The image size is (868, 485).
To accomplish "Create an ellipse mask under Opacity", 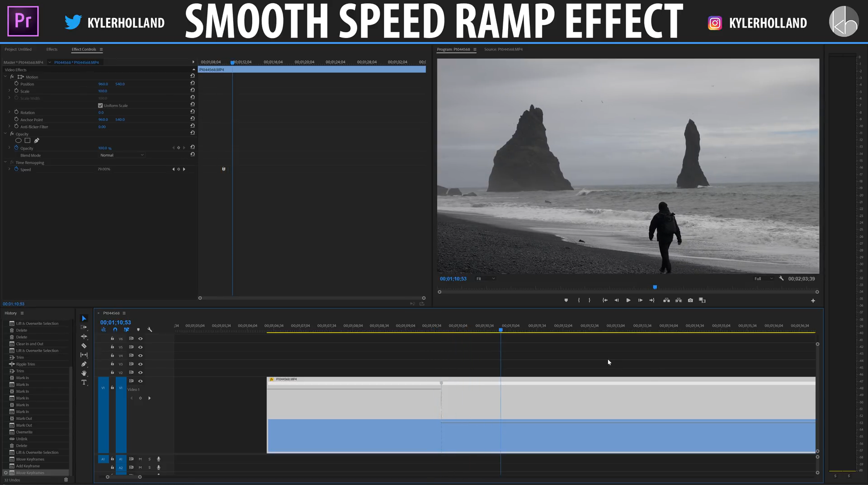I will coord(19,141).
